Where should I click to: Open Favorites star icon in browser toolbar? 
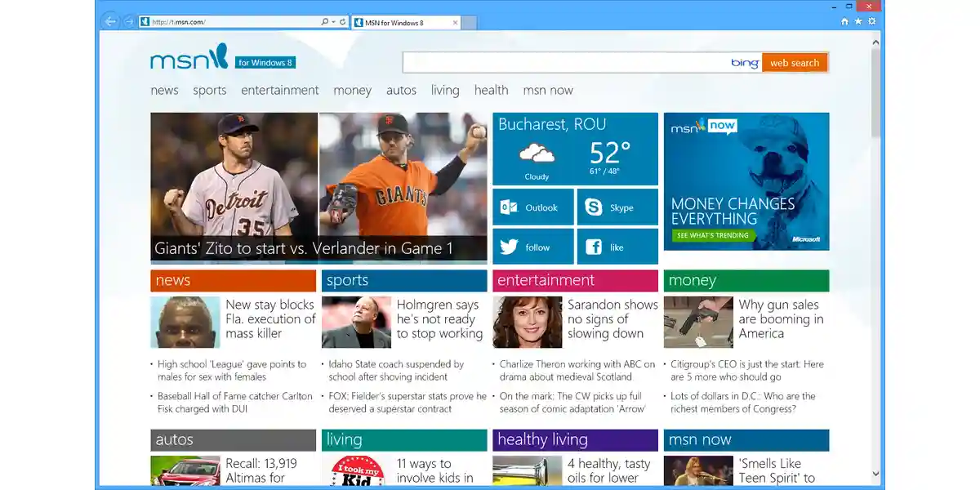tap(858, 22)
